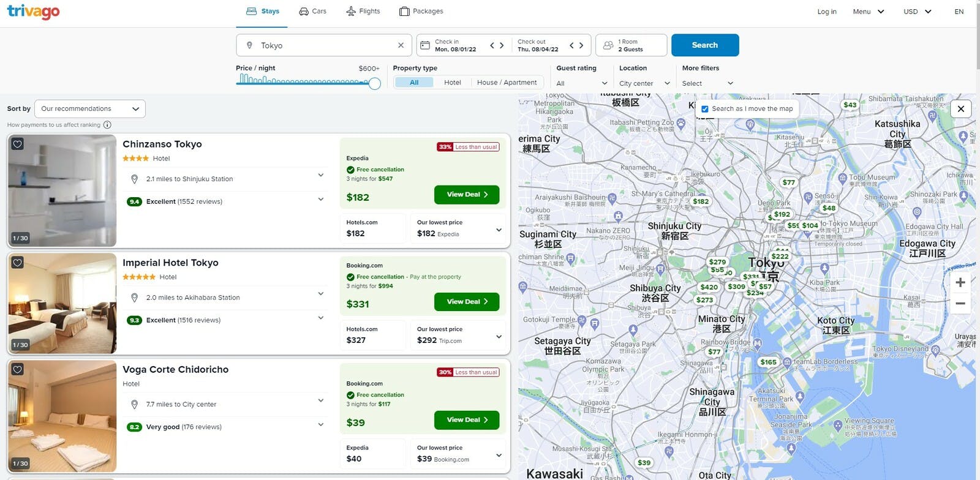Switch to Packages tab
The height and width of the screenshot is (480, 980).
(421, 12)
